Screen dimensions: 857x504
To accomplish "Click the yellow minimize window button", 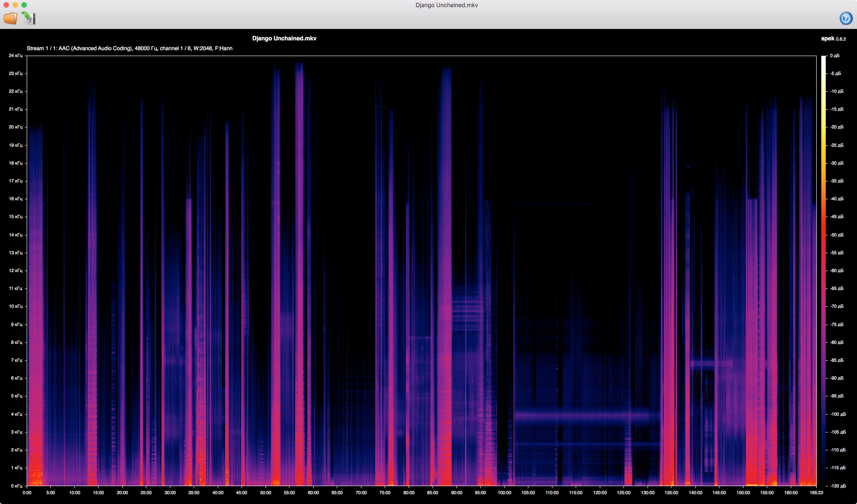I will click(15, 5).
